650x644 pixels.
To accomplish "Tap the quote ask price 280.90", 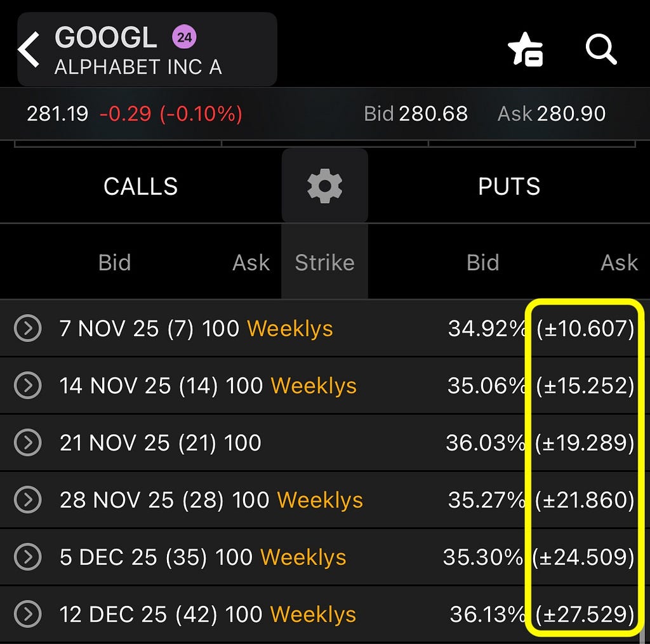I will [x=571, y=114].
